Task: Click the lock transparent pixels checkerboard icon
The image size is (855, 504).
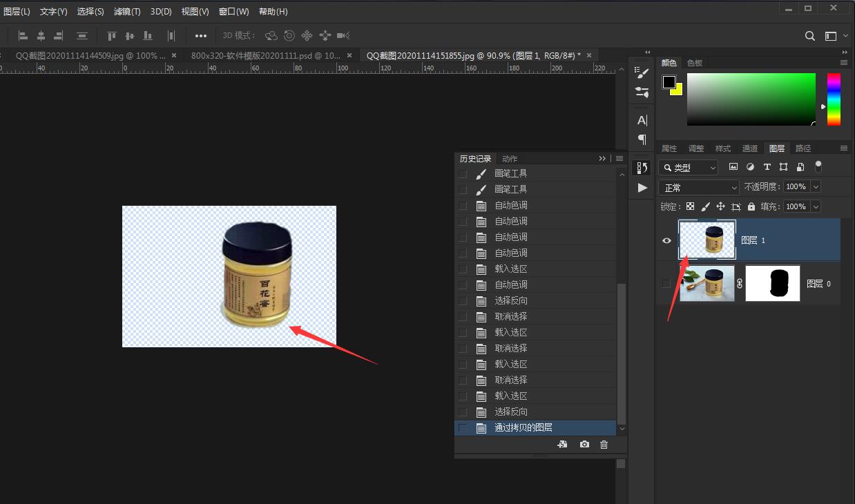Action: click(x=689, y=206)
